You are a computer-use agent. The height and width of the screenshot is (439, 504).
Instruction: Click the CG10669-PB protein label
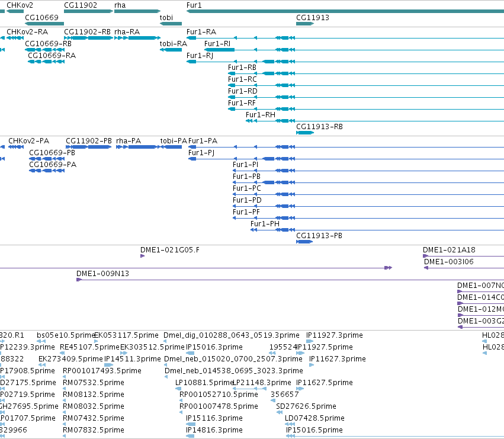[x=52, y=152]
